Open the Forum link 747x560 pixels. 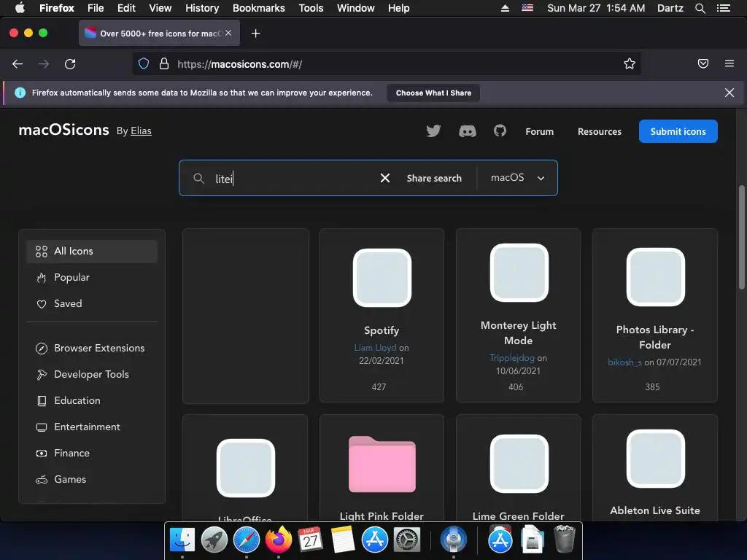(539, 131)
